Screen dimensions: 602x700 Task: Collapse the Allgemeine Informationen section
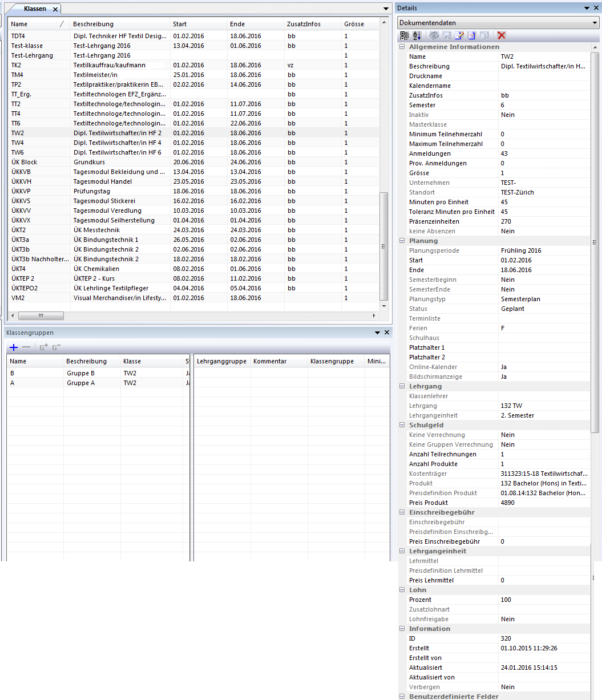coord(402,47)
